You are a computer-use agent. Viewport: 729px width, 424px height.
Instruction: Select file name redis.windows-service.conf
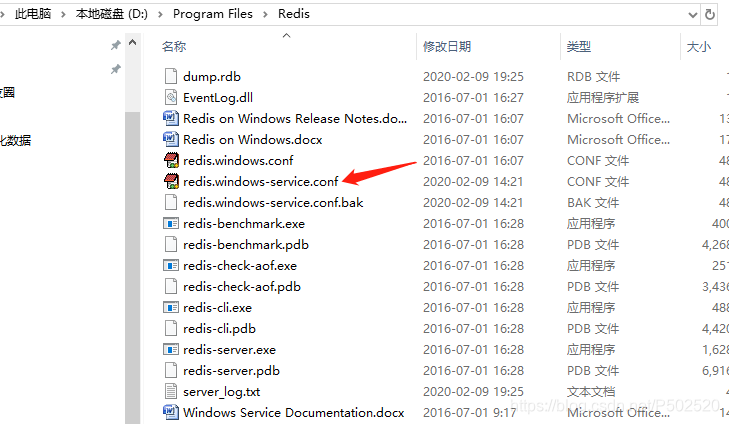coord(261,181)
